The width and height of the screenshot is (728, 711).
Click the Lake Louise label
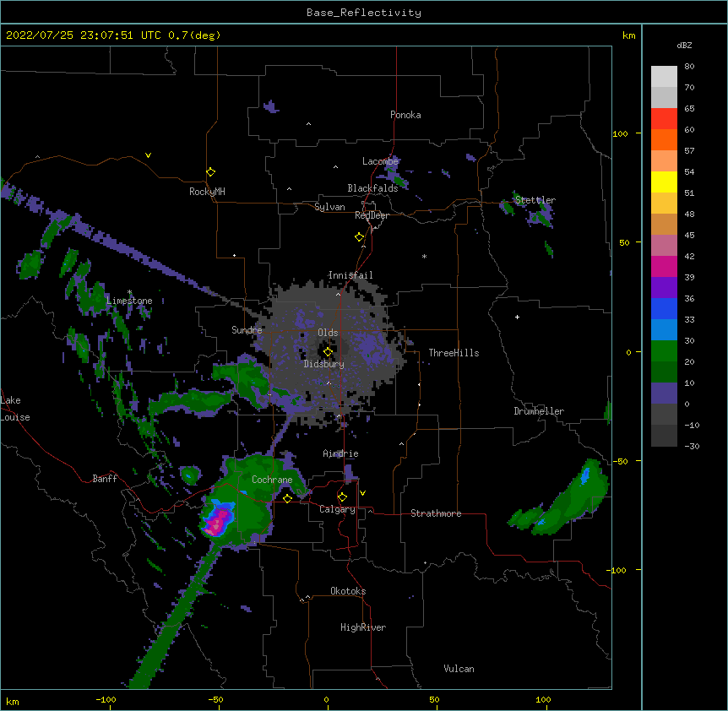(x=14, y=409)
